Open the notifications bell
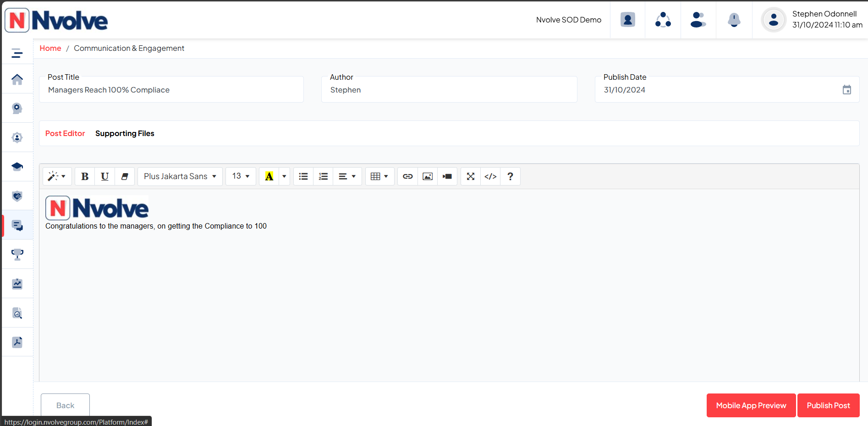 click(734, 20)
